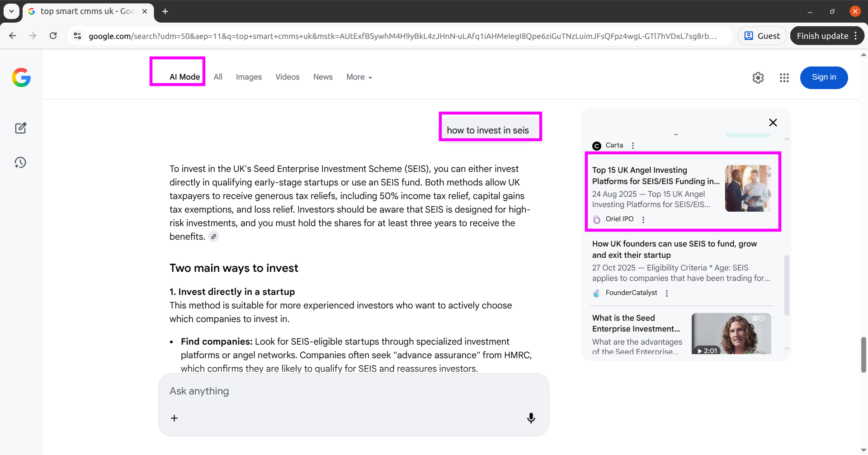Open search settings via gear icon

[x=758, y=77]
